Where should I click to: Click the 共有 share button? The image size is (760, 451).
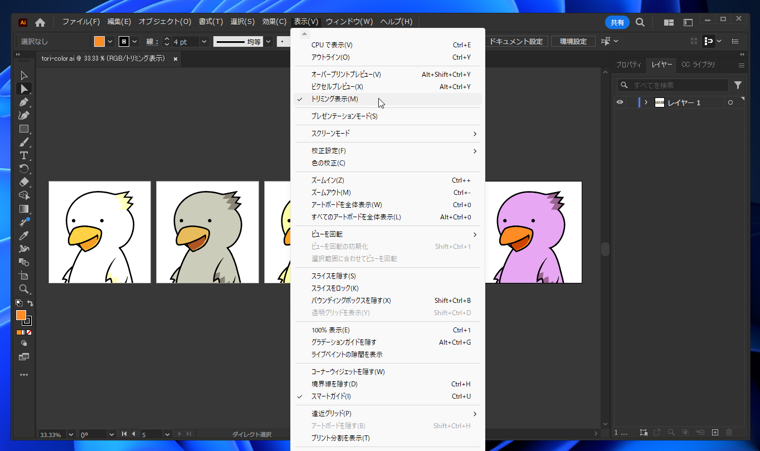[617, 22]
